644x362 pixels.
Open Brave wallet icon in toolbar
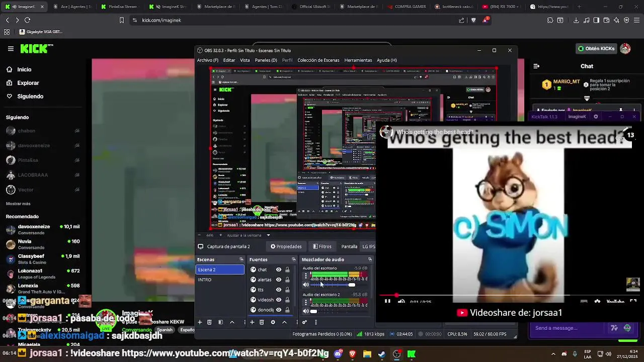coord(606,20)
